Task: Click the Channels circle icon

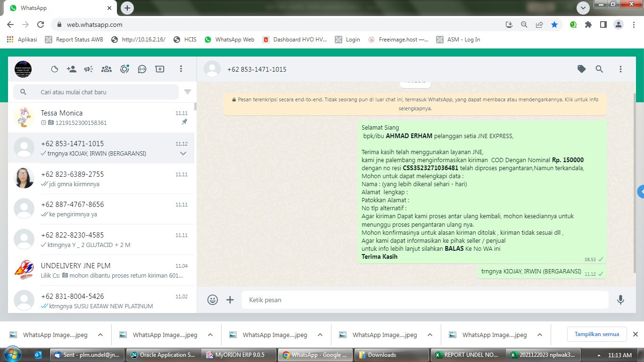Action: click(x=124, y=69)
